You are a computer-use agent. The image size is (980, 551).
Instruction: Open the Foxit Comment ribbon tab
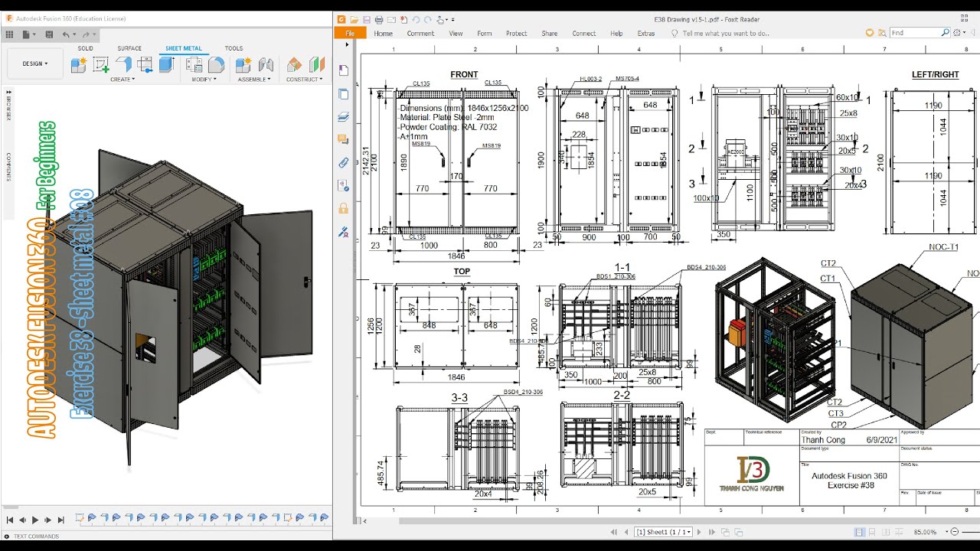click(x=420, y=33)
